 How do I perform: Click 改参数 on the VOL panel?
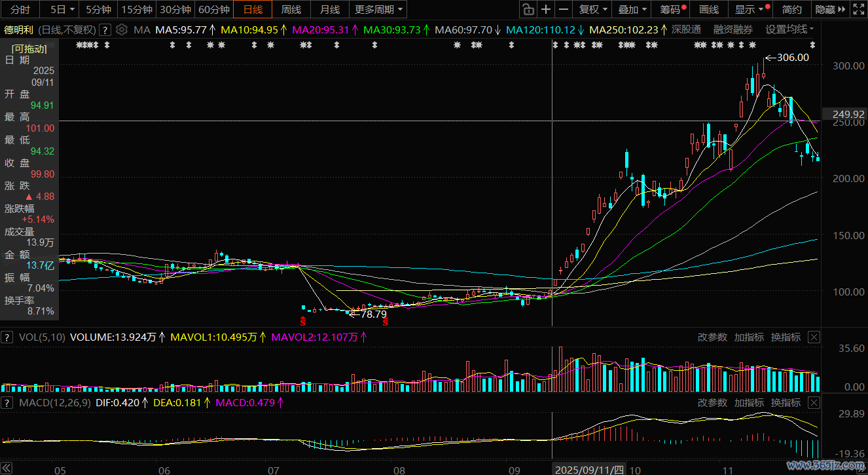(712, 337)
